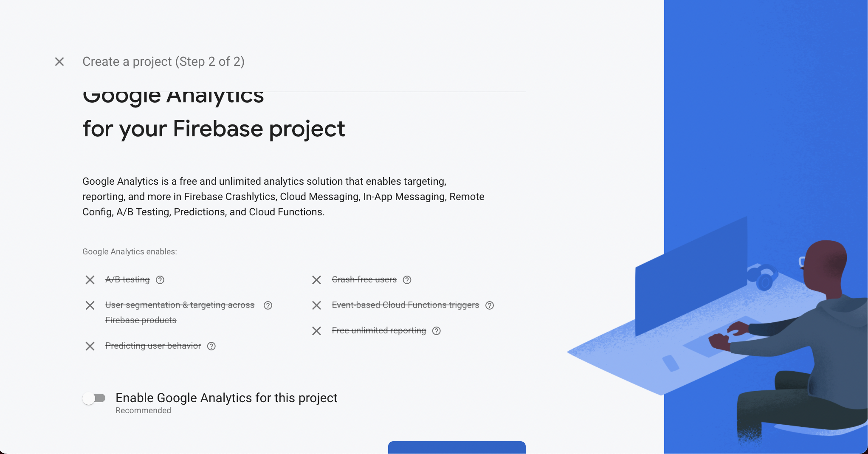Click the blue button at the bottom
868x454 pixels.
[x=457, y=447]
